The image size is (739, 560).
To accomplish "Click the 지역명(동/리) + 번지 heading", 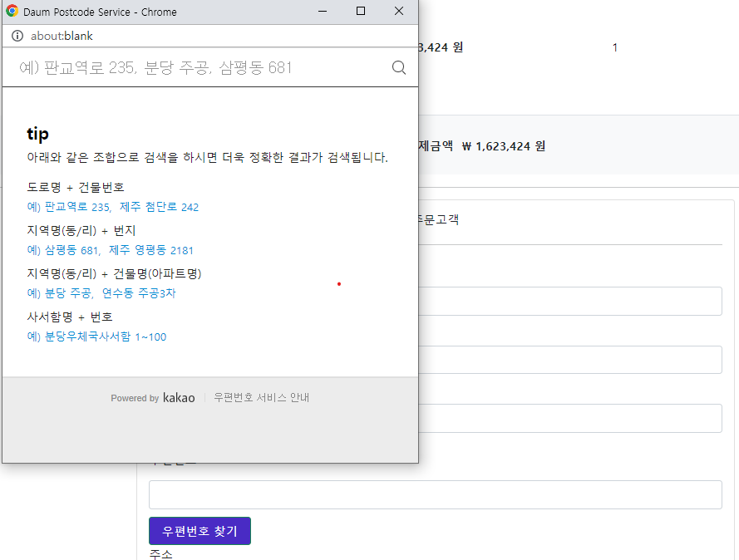I will coord(81,230).
